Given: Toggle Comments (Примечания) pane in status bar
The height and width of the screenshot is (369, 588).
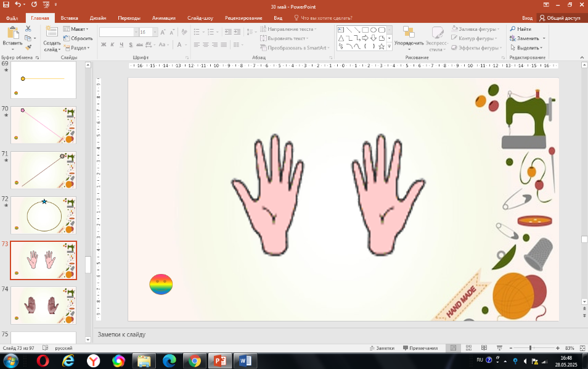Looking at the screenshot, I should [x=419, y=348].
